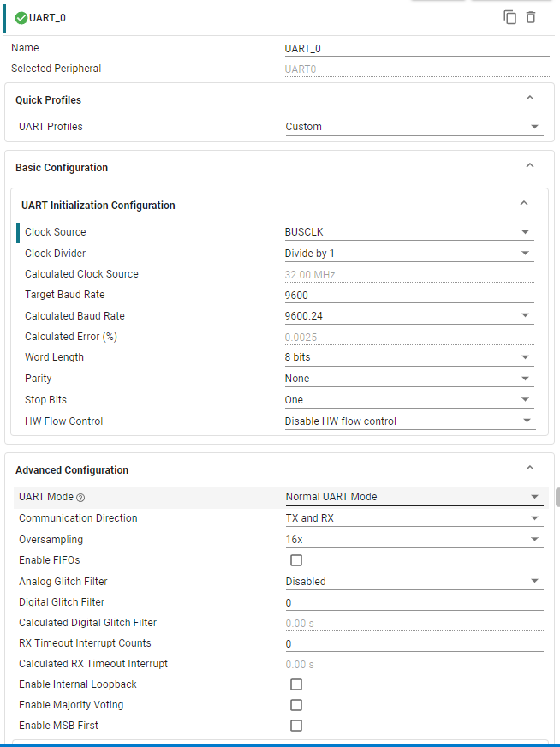This screenshot has width=560, height=747.
Task: Open the UART Profiles dropdown
Action: [x=414, y=127]
